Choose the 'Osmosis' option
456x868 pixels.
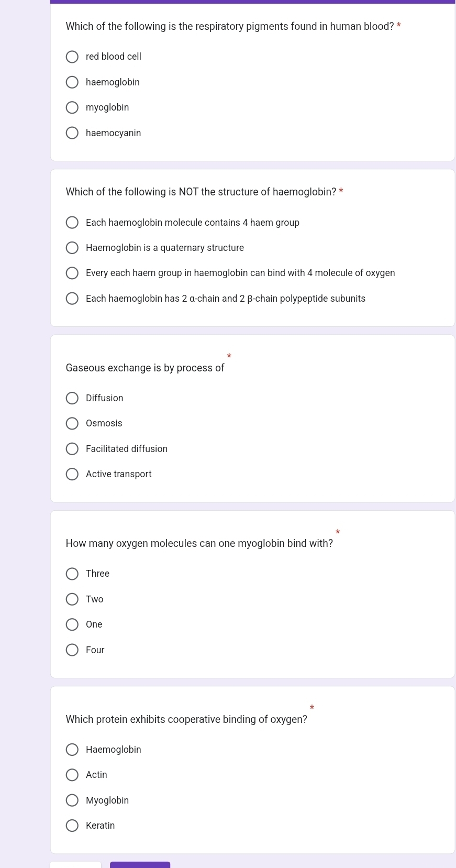72,423
